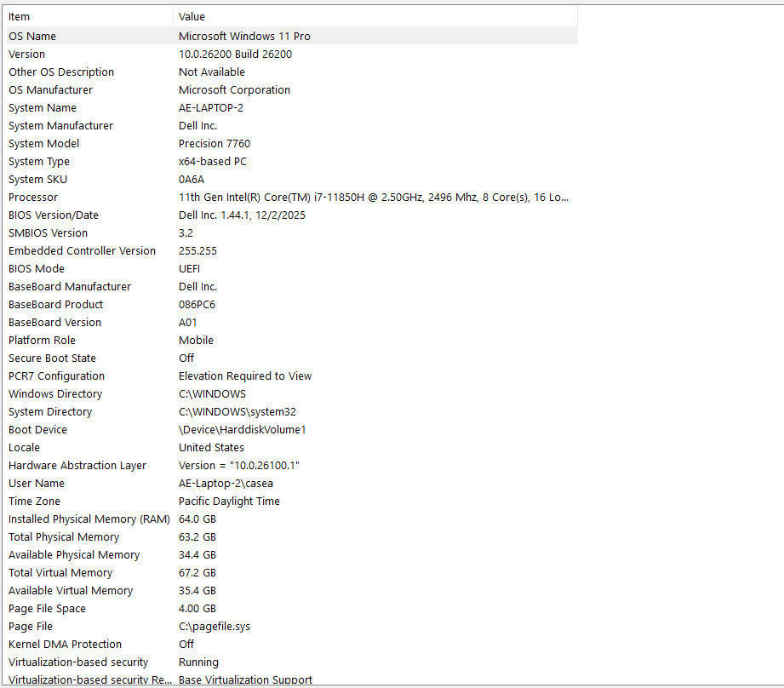The height and width of the screenshot is (688, 784).
Task: Select the Secure Boot State row
Action: (290, 358)
